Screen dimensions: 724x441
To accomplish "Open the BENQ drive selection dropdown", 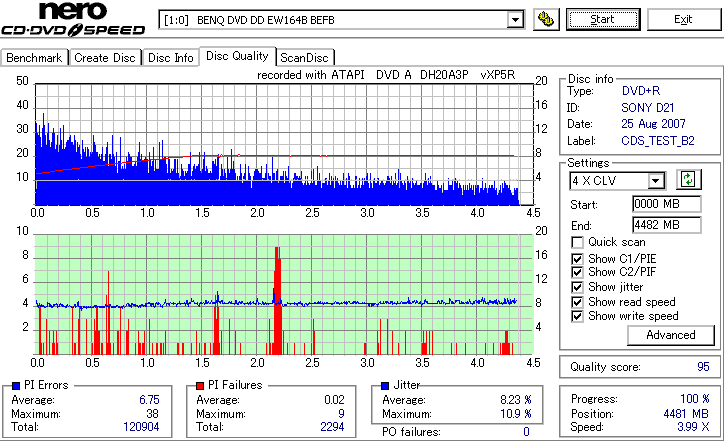I will tap(515, 20).
